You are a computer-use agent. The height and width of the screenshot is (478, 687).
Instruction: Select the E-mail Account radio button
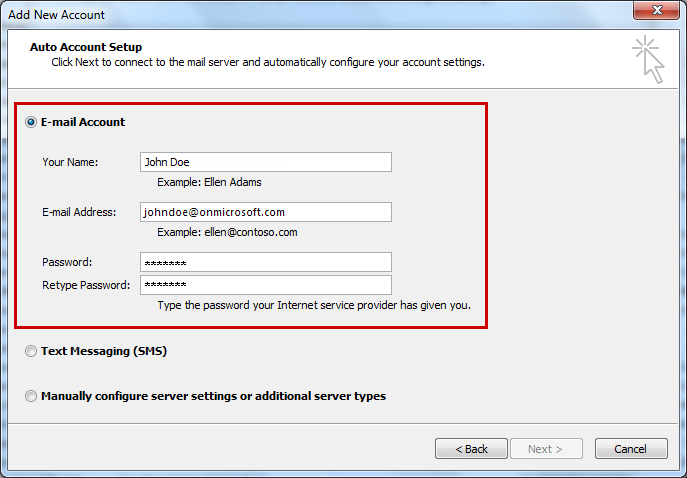pyautogui.click(x=31, y=122)
